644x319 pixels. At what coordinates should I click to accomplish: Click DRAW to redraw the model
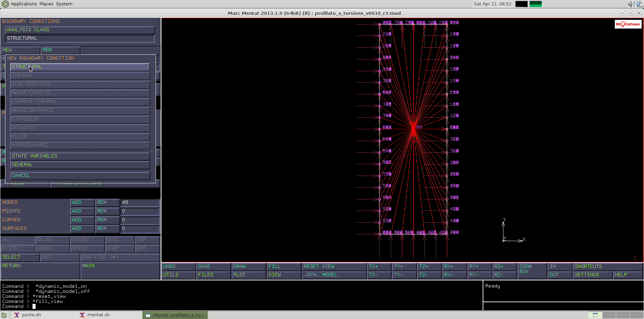(x=249, y=267)
